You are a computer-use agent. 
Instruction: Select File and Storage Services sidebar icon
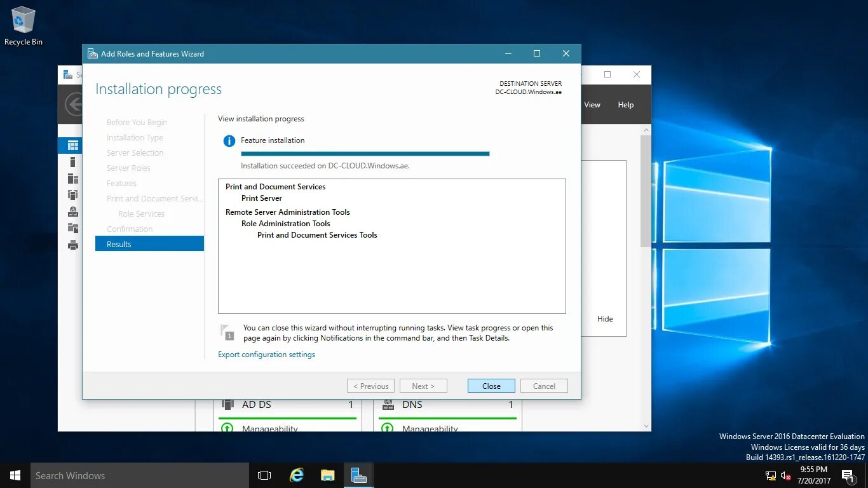click(73, 228)
